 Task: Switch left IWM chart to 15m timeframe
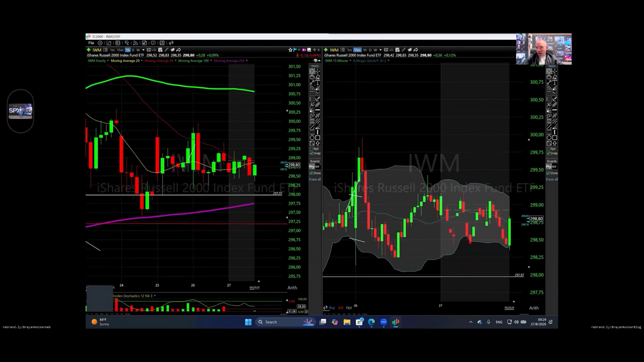tap(120, 50)
